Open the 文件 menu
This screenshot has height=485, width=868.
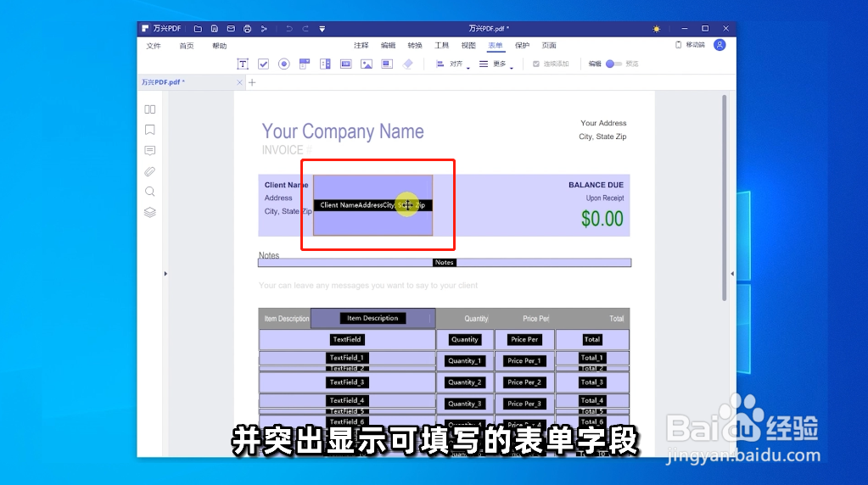pyautogui.click(x=154, y=46)
